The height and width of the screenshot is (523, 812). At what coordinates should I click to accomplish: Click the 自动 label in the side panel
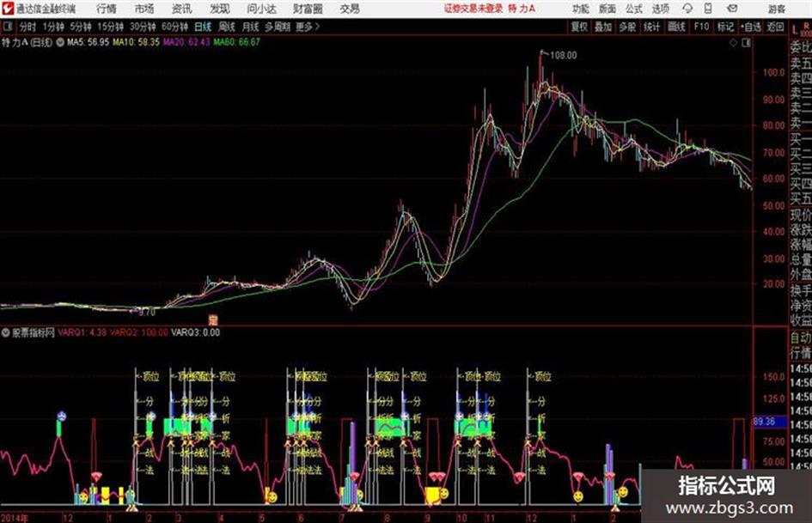801,338
